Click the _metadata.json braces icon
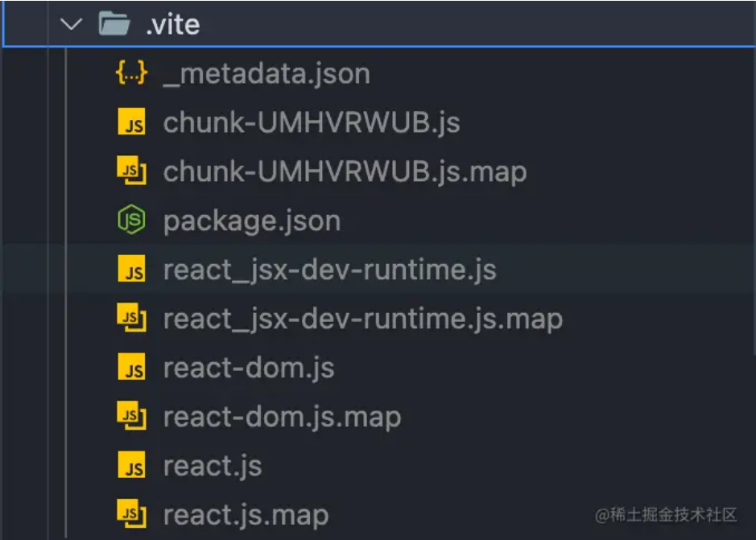756x540 pixels. pos(131,74)
